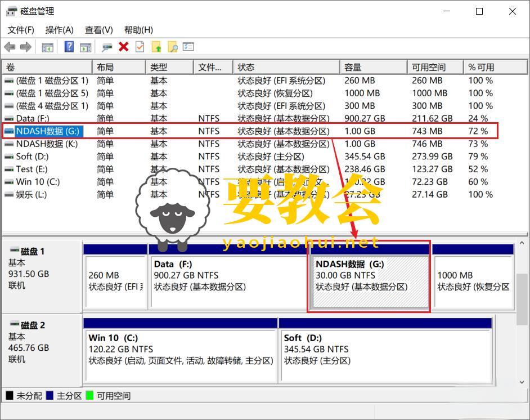Click the disk pane vertical scrollbar thumb
530x420 pixels.
[522, 300]
